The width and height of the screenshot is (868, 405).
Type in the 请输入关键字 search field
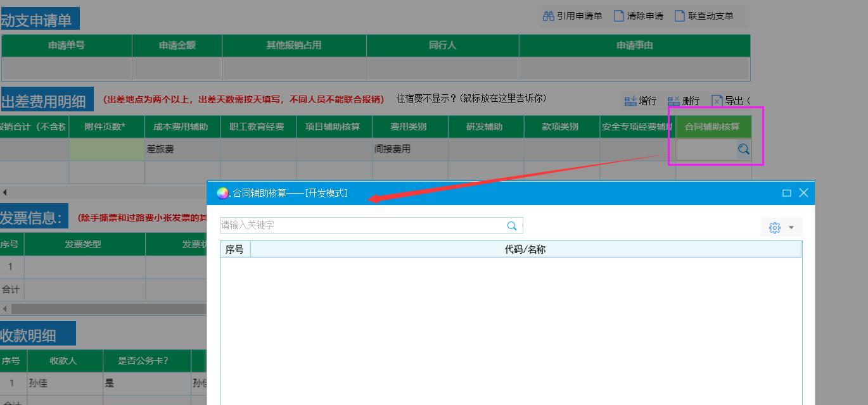click(361, 226)
